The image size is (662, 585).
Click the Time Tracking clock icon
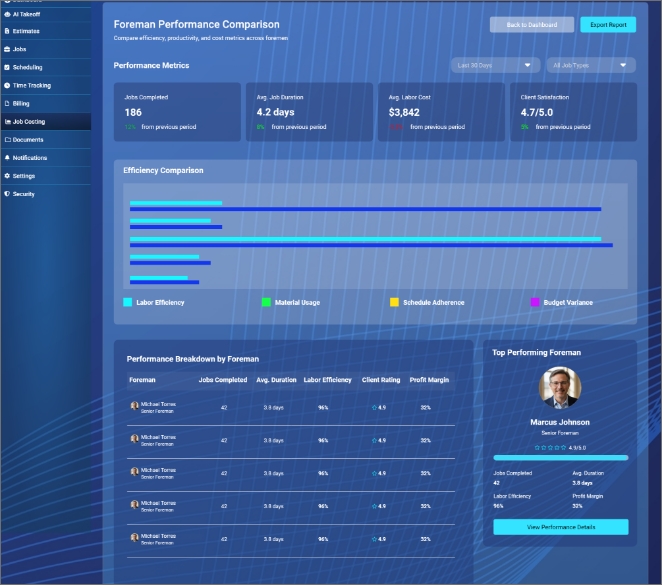7,86
